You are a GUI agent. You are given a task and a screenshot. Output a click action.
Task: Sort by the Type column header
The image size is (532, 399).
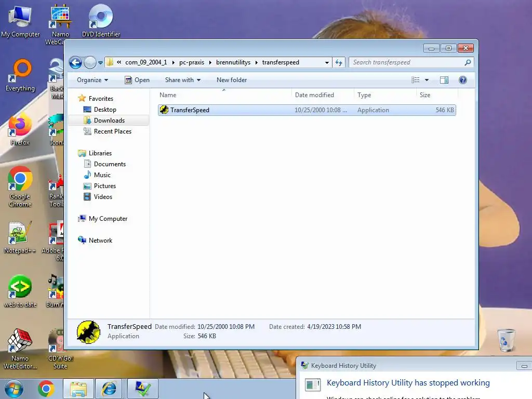click(385, 95)
